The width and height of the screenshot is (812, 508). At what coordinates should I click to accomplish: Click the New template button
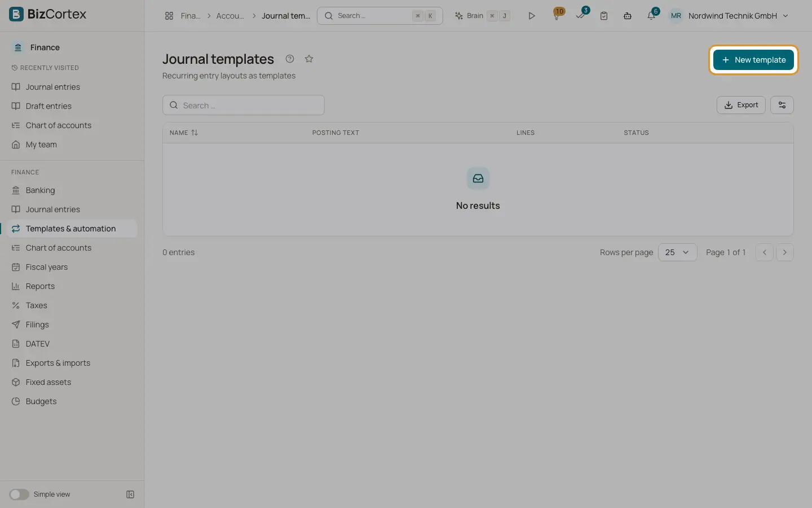[753, 60]
